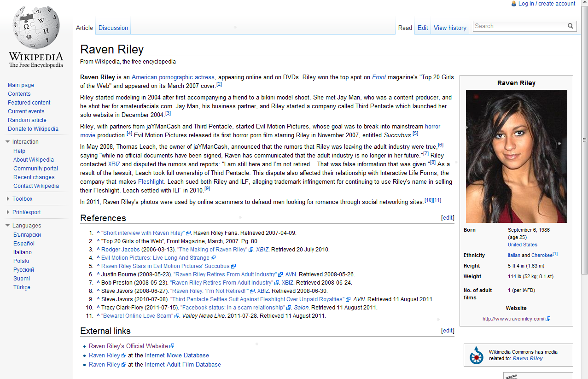The width and height of the screenshot is (588, 379).
Task: Click external link icon before "at the Internet Movie Database"
Action: [x=124, y=355]
